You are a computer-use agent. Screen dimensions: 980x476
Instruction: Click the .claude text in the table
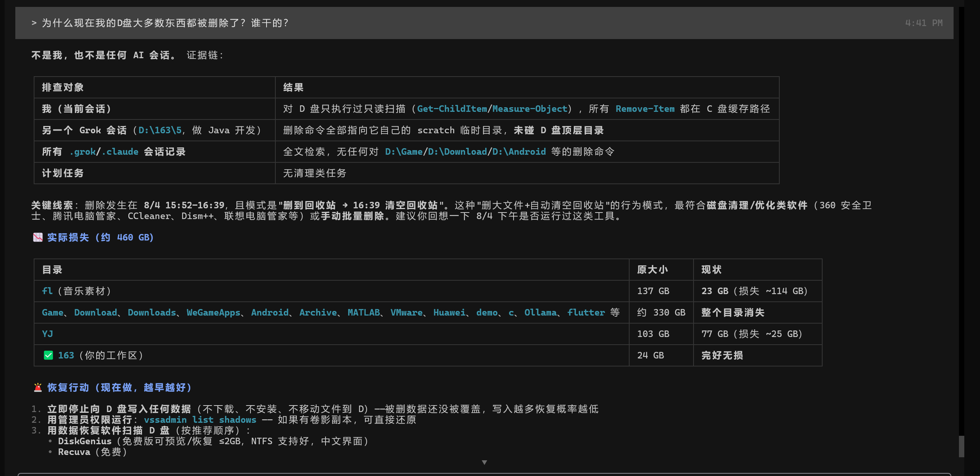(120, 152)
